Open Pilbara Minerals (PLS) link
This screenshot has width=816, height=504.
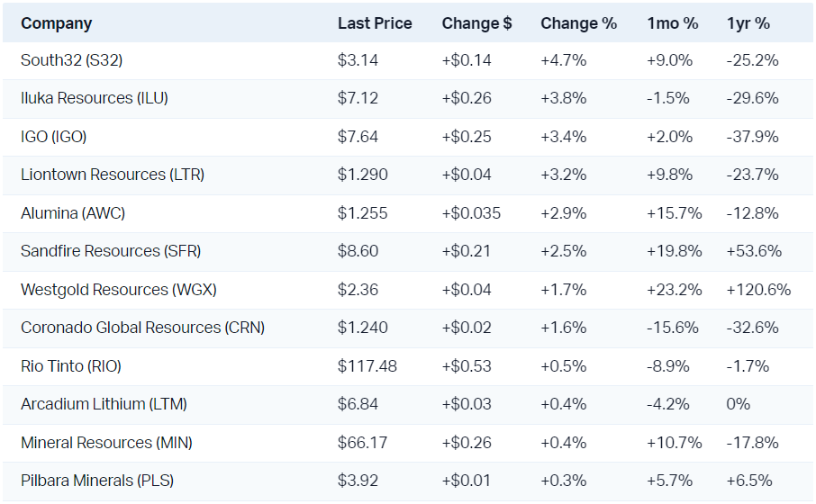point(97,481)
